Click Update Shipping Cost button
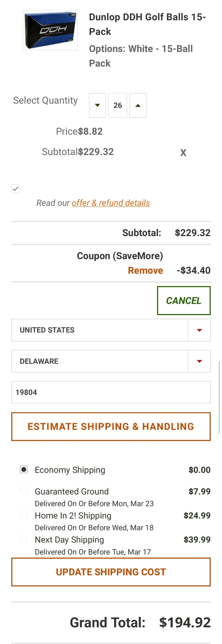This screenshot has width=222, height=644. [x=111, y=572]
